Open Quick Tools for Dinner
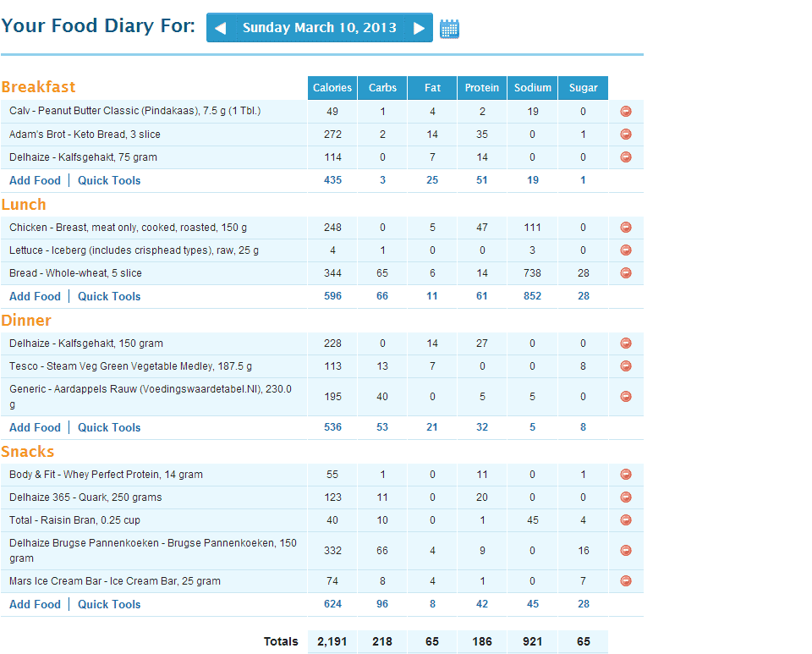The image size is (812, 654). pyautogui.click(x=109, y=427)
